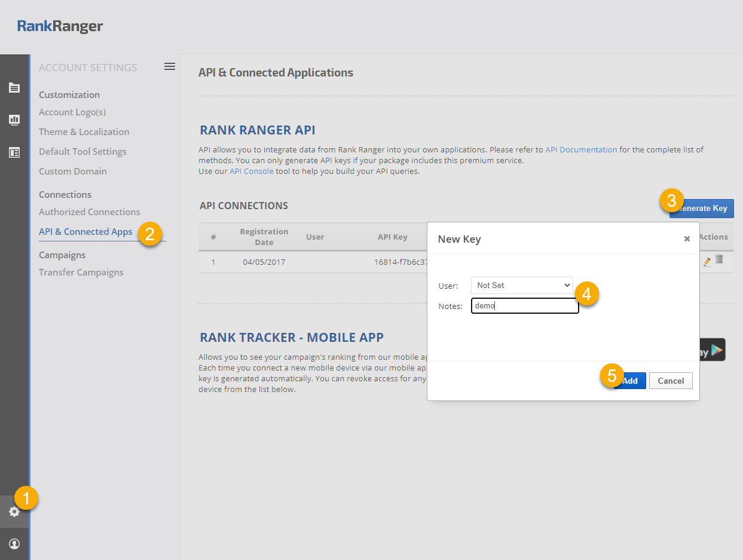Edit the API key with pencil icon
Viewport: 743px width, 560px height.
707,261
